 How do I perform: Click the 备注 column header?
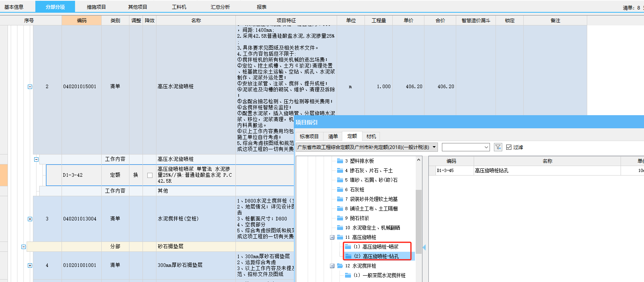[555, 20]
